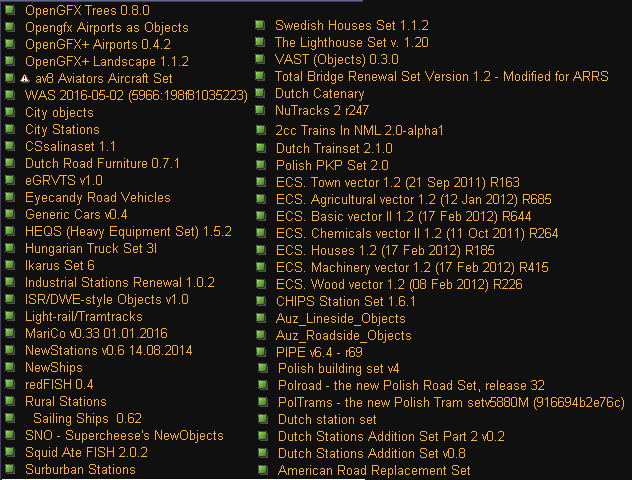Select ISR/DWE-style Objects v1.0
This screenshot has height=480, width=632.
coord(107,299)
